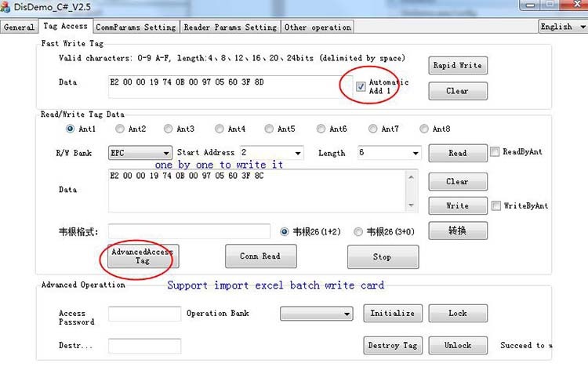The width and height of the screenshot is (588, 367).
Task: Click the DisDemo application icon in title bar
Action: pos(5,6)
